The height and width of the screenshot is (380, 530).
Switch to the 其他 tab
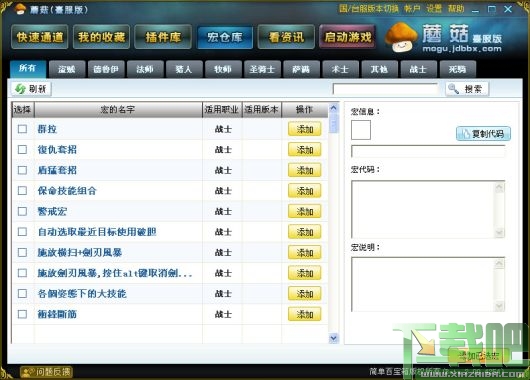tap(380, 70)
